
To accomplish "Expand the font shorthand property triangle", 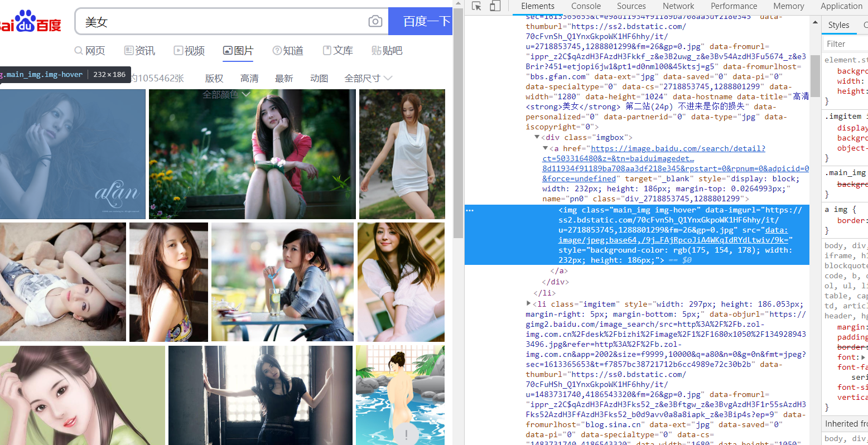I will coord(863,357).
